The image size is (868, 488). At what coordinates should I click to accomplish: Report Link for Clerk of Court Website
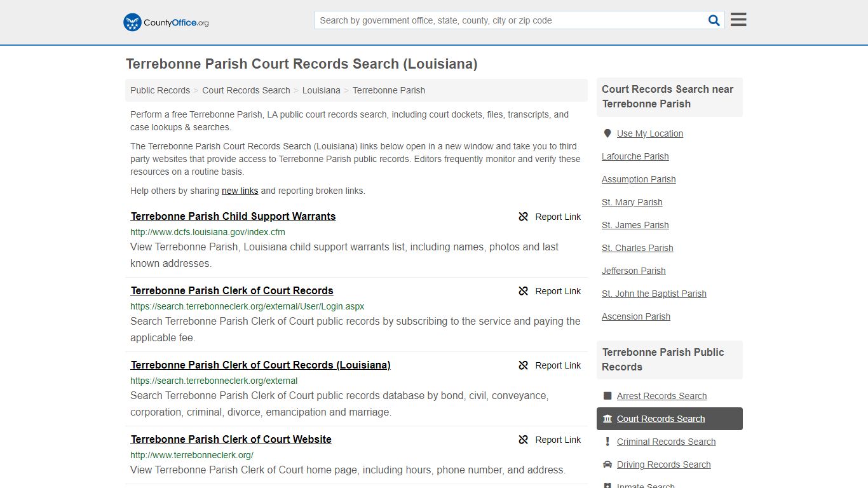pyautogui.click(x=558, y=440)
